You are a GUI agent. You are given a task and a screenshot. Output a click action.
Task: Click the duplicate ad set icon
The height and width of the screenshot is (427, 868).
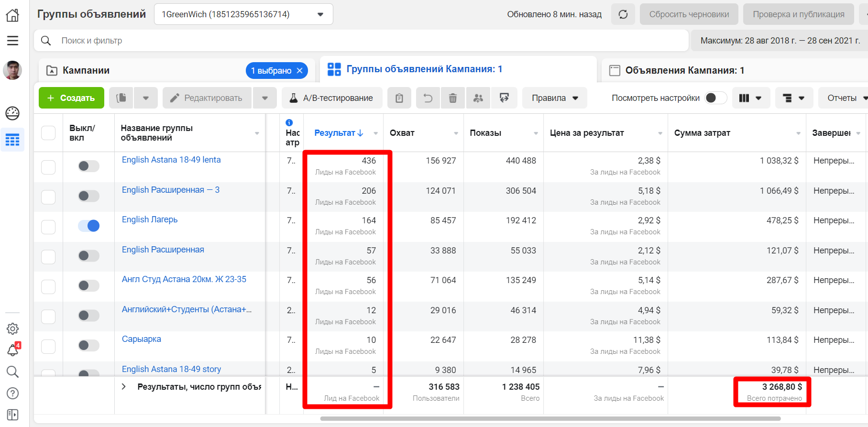(121, 98)
